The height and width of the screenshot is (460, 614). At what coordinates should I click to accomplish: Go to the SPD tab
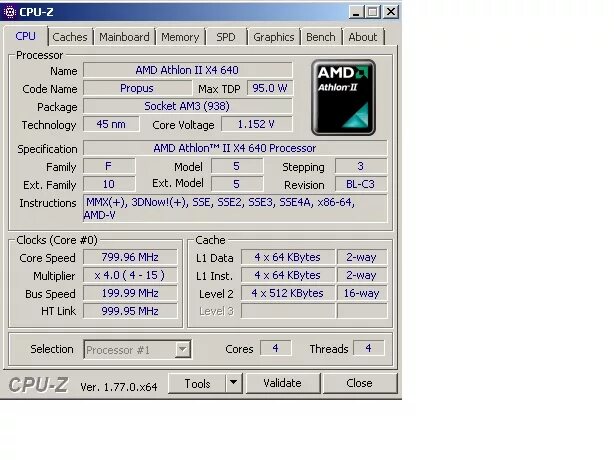point(226,37)
